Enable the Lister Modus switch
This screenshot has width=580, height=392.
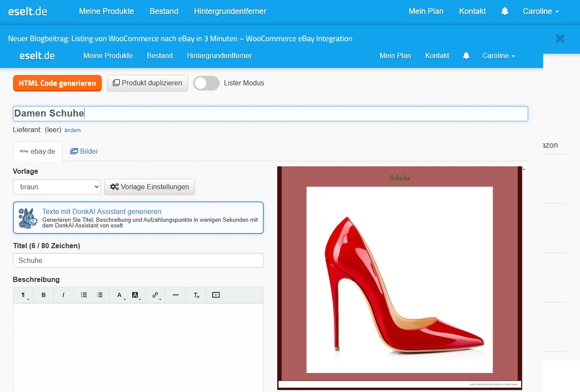pyautogui.click(x=206, y=83)
